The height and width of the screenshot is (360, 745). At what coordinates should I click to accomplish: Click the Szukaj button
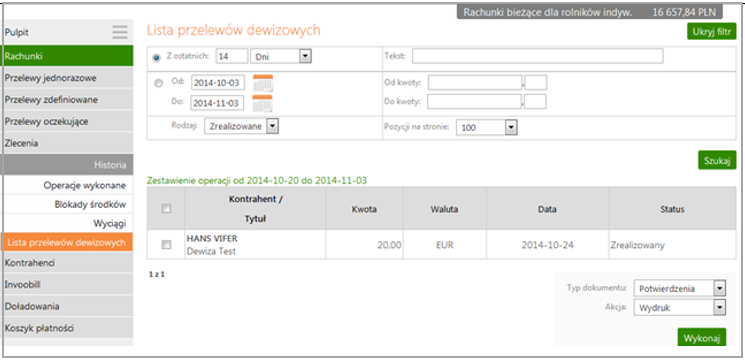click(717, 160)
